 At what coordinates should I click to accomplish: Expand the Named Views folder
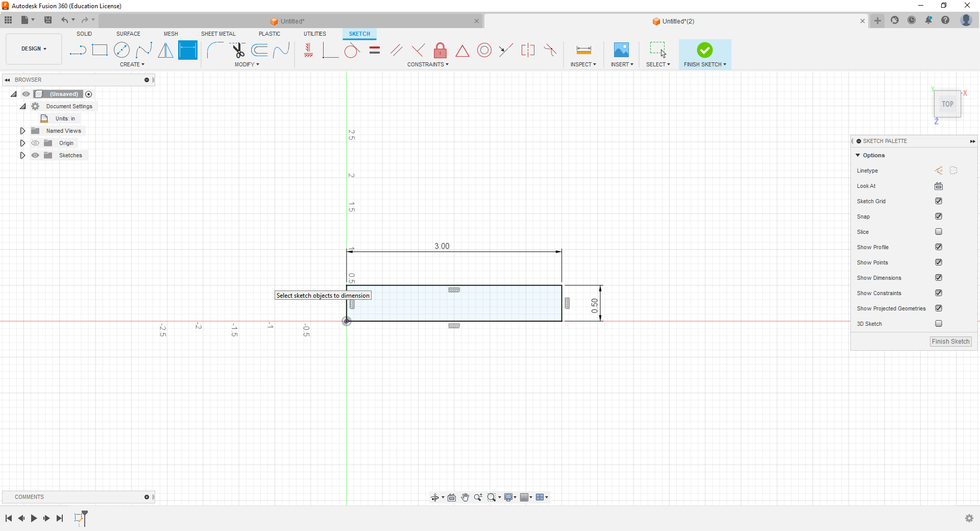click(x=22, y=131)
